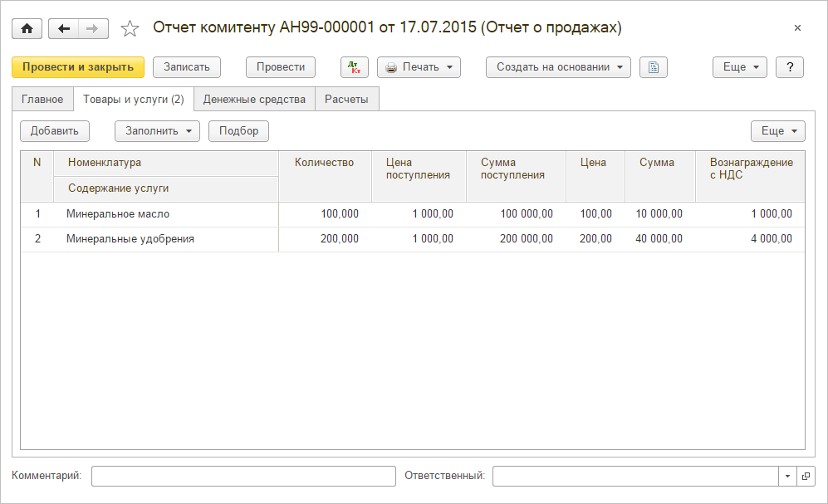Image resolution: width=828 pixels, height=504 pixels.
Task: Open the Ответственный selection dialog icon
Action: coord(806,476)
